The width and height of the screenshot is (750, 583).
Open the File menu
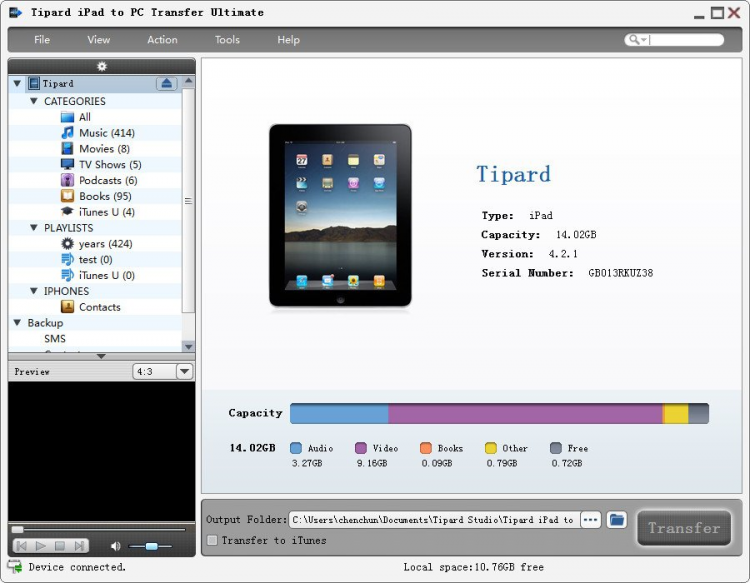pos(42,40)
